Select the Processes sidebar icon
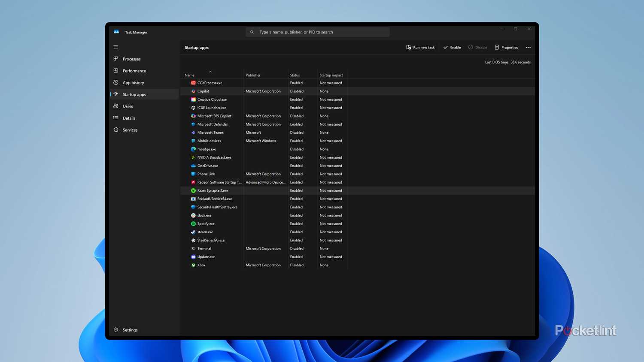The width and height of the screenshot is (644, 362). pos(116,59)
